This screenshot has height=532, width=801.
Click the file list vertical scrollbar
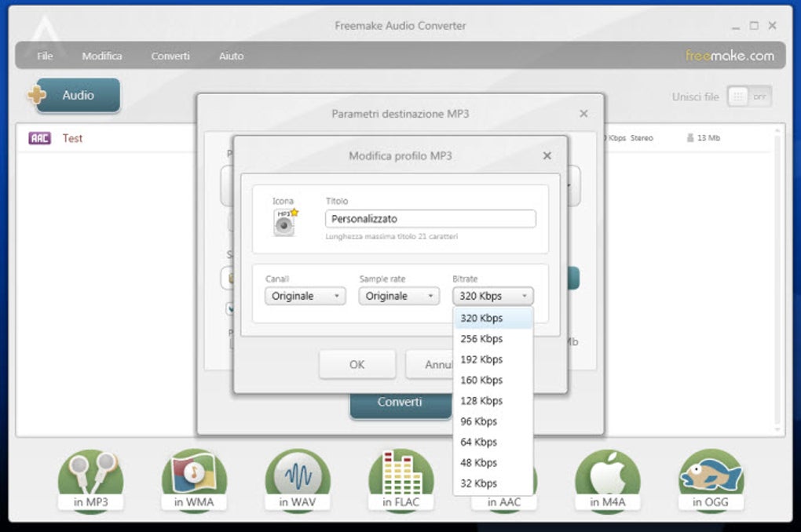pyautogui.click(x=777, y=280)
